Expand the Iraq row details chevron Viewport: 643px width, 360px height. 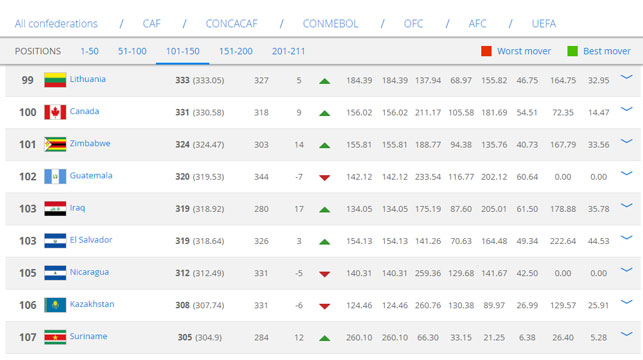(x=626, y=205)
